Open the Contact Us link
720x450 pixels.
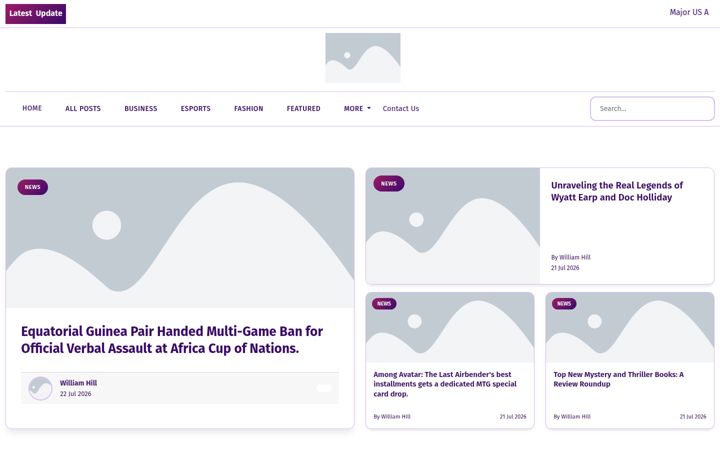[401, 109]
